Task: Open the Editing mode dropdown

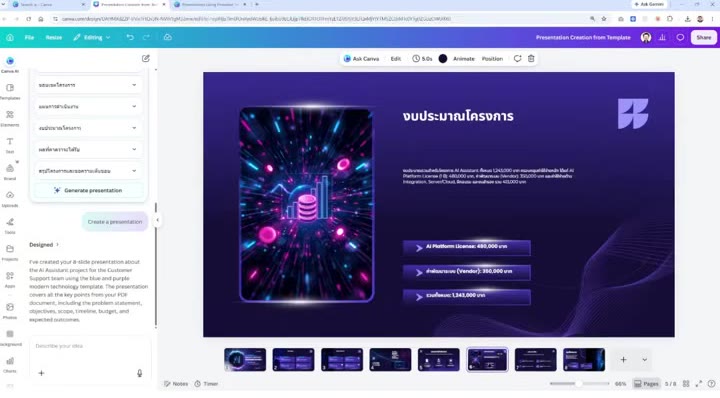Action: click(x=92, y=37)
